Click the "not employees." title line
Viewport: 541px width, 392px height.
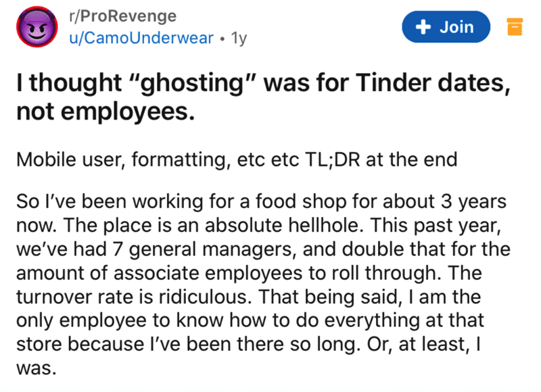click(105, 112)
